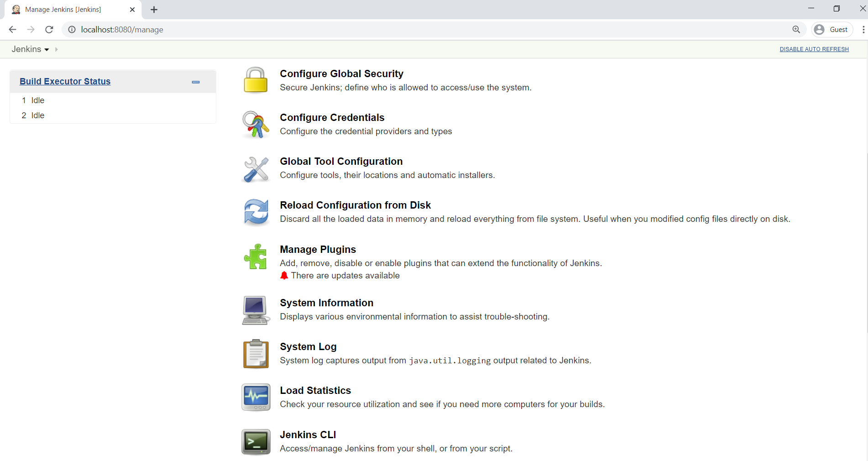
Task: Click the green puzzle piece plugins icon
Action: pyautogui.click(x=256, y=257)
